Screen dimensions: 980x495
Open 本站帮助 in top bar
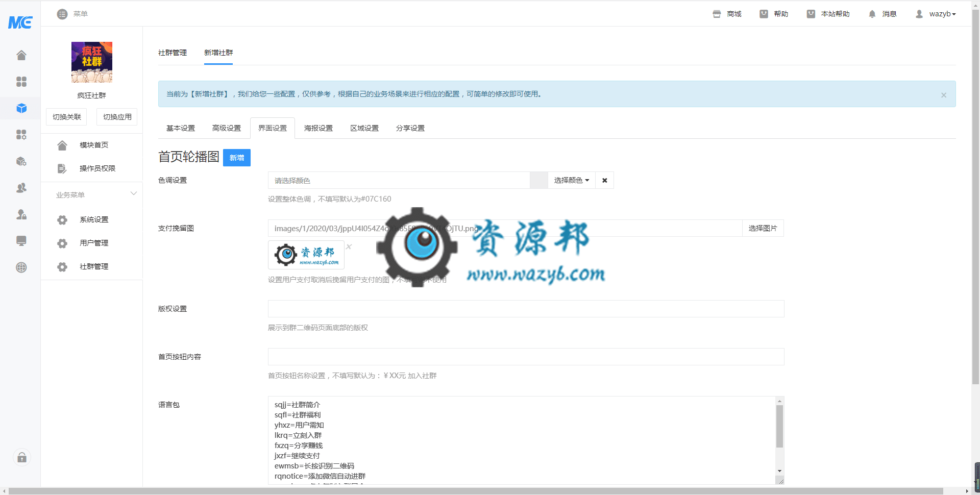pos(828,14)
